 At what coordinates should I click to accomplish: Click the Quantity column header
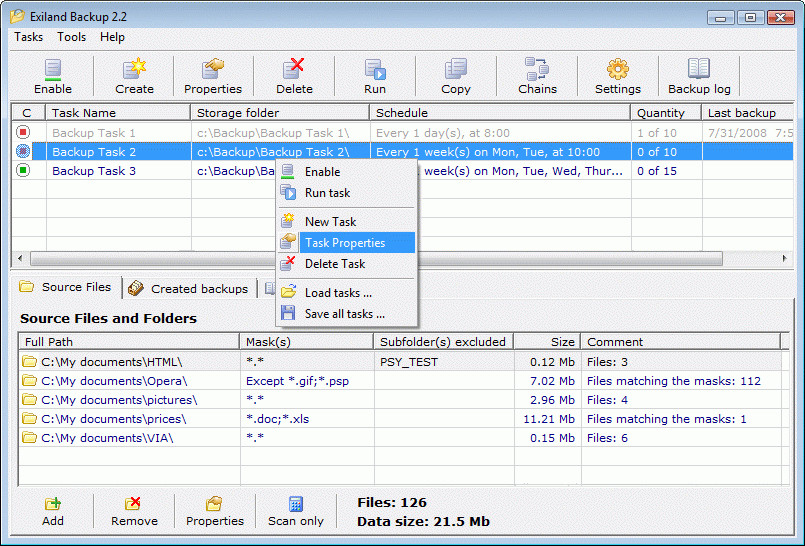tap(666, 113)
